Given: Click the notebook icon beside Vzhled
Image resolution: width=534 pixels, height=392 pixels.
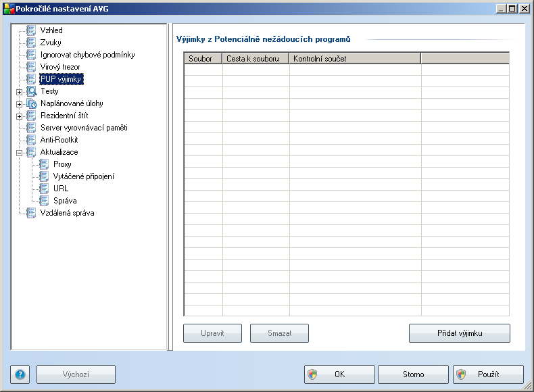Looking at the screenshot, I should [31, 30].
